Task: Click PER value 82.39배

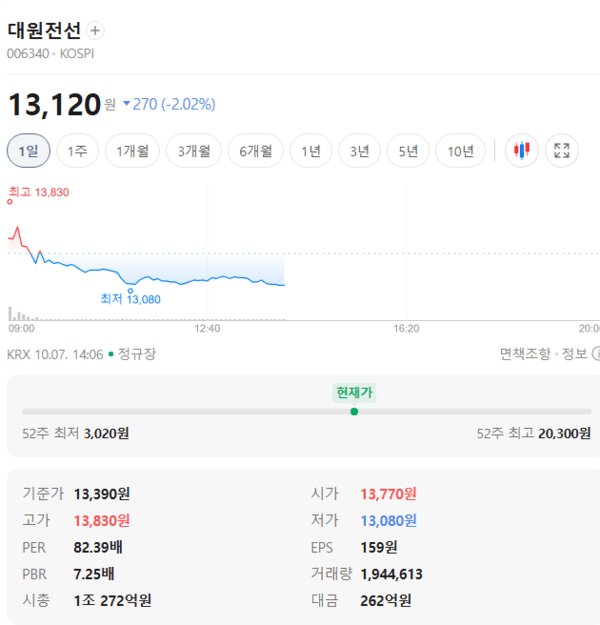Action: 98,547
